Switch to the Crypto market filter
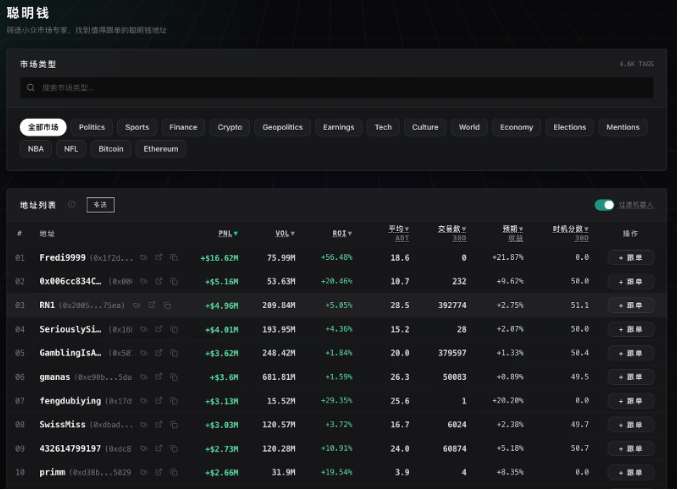This screenshot has width=679, height=490. pos(230,127)
